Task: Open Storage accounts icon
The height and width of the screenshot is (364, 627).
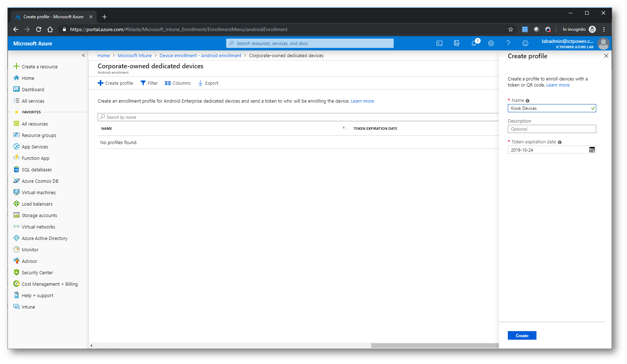Action: [x=16, y=215]
